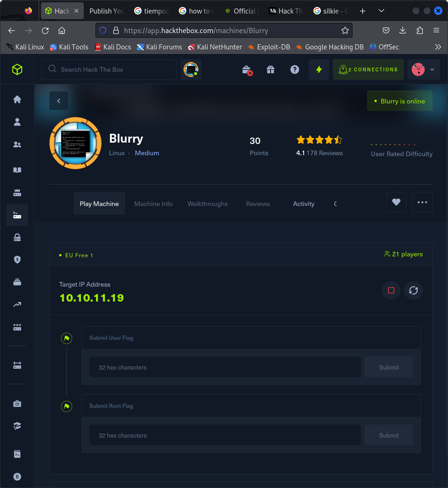Select the Play Machine tab
The image size is (448, 488).
(x=99, y=203)
